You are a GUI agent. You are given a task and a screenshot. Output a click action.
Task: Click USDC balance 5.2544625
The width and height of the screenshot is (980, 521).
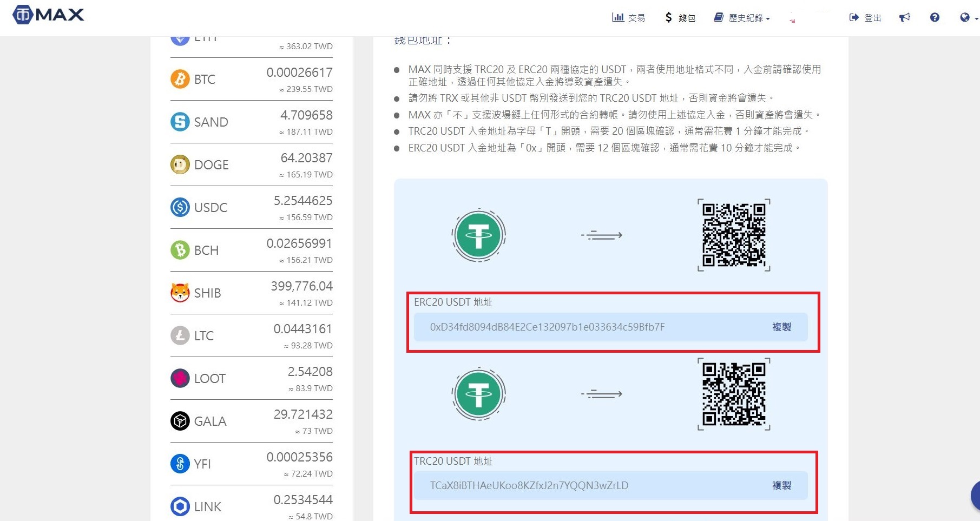coord(303,201)
